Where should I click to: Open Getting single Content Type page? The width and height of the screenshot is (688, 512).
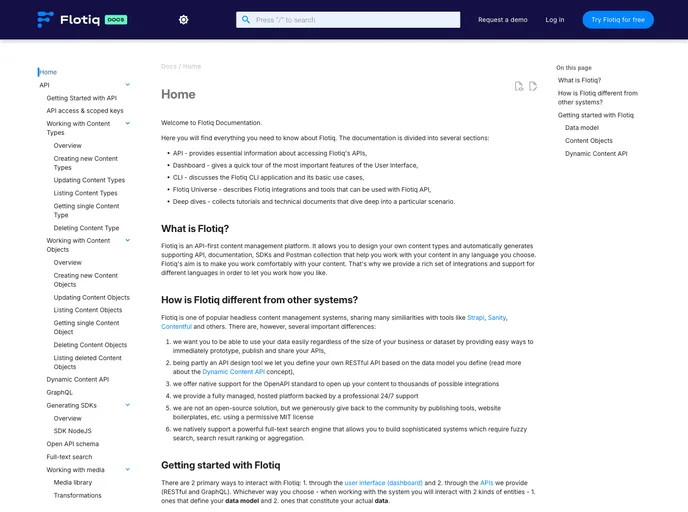86,210
